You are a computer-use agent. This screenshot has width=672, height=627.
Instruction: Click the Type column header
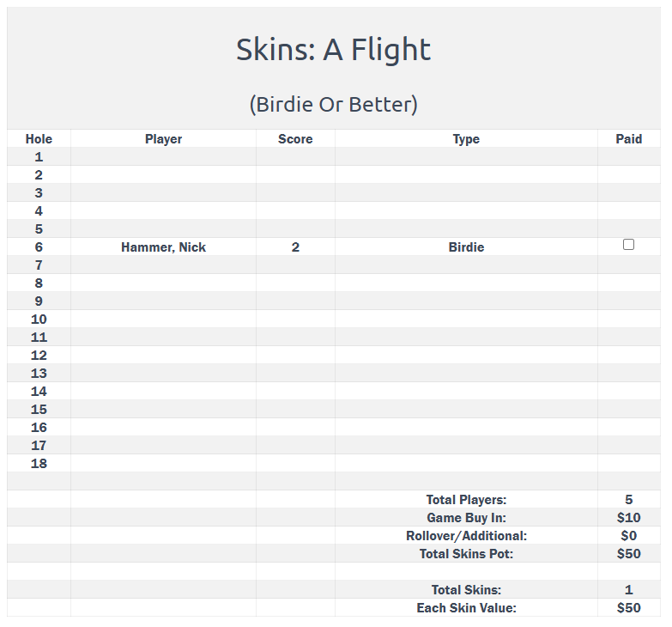(x=466, y=139)
